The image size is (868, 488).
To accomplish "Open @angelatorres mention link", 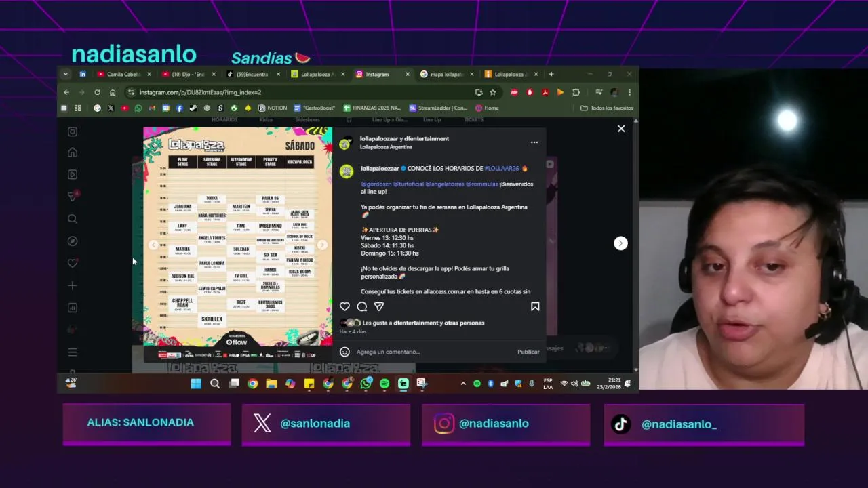I will point(444,184).
